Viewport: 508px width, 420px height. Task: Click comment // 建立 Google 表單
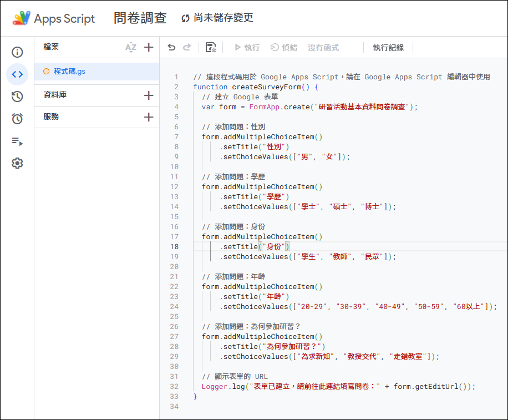pyautogui.click(x=240, y=97)
